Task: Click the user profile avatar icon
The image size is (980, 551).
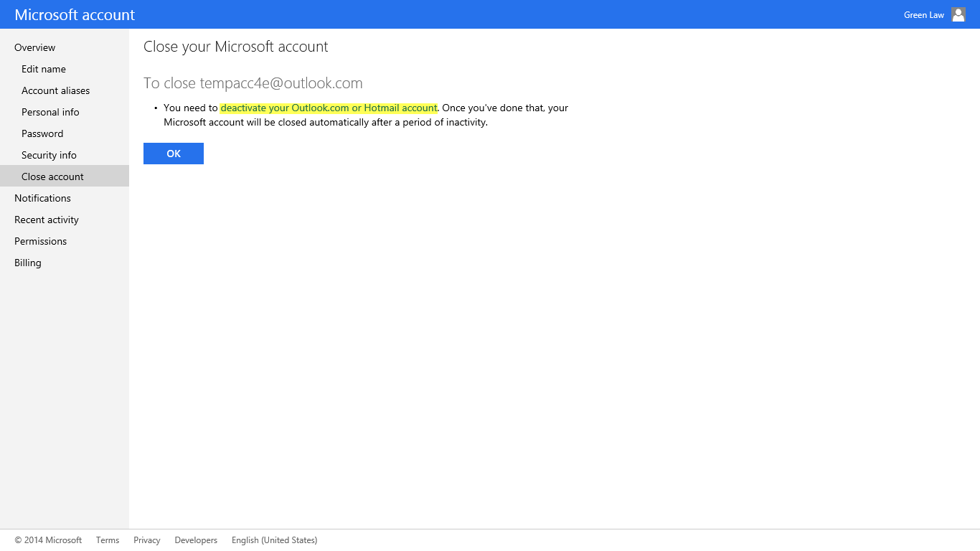Action: click(x=958, y=14)
